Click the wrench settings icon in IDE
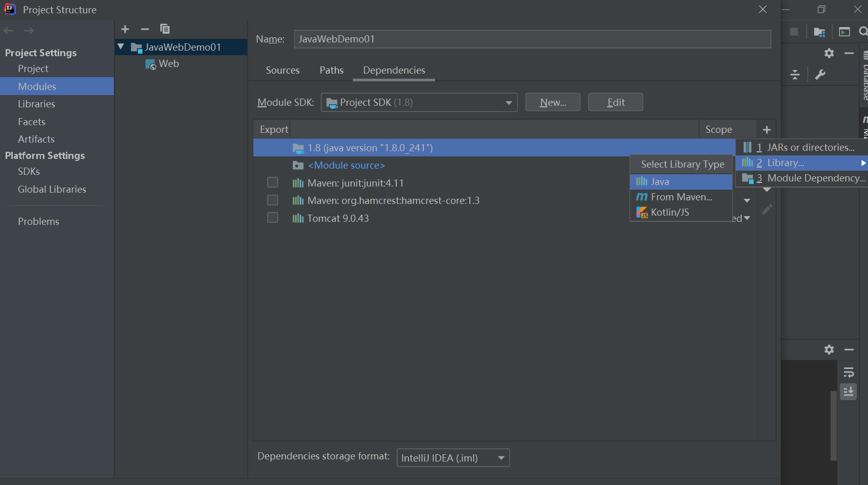Viewport: 868px width, 485px height. 820,75
